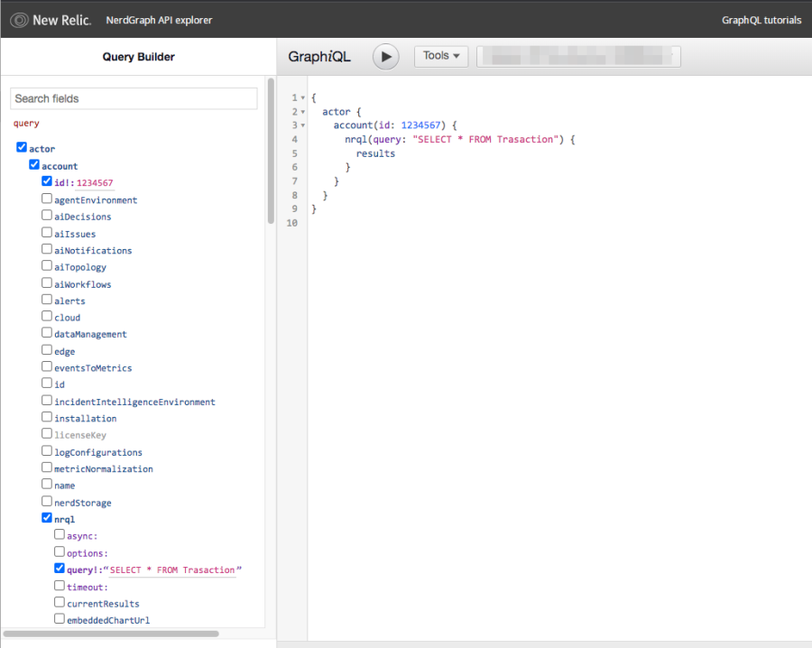This screenshot has width=812, height=648.
Task: Click the Search fields input box
Action: [x=134, y=98]
